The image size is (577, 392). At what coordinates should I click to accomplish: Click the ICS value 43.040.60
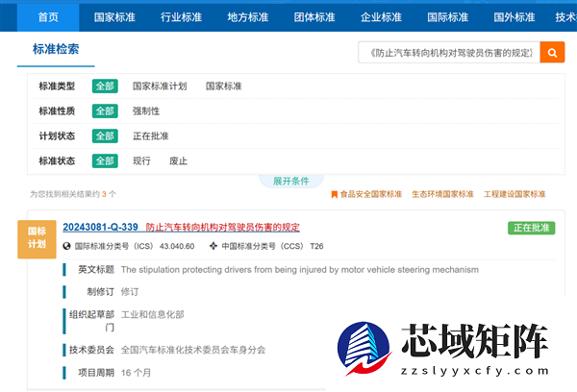[x=177, y=246]
